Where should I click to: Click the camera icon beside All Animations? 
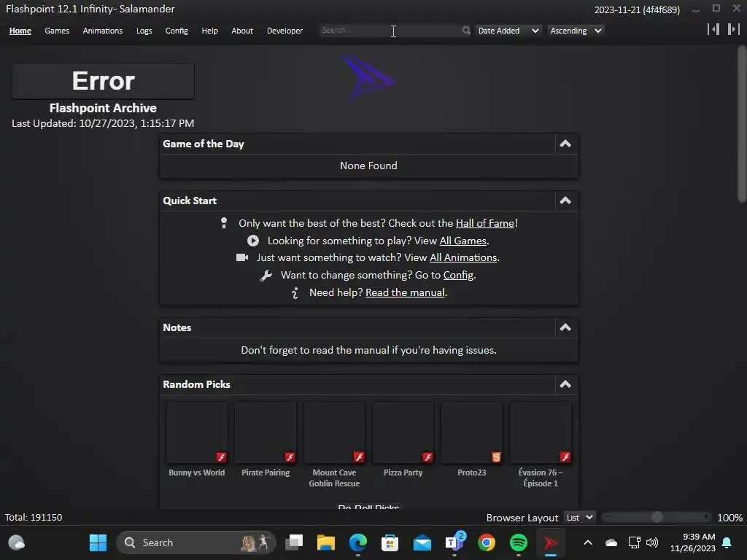click(242, 257)
